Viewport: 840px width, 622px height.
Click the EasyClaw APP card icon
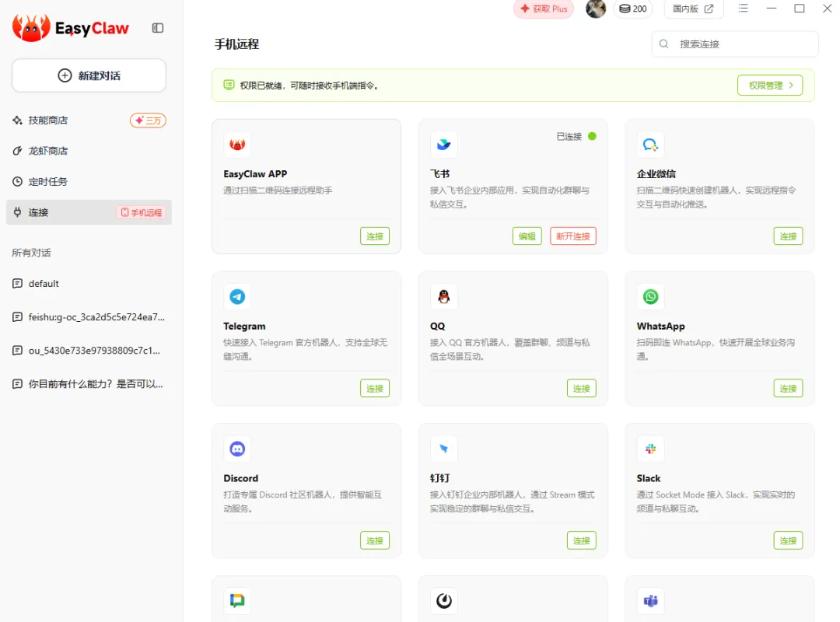pos(237,144)
